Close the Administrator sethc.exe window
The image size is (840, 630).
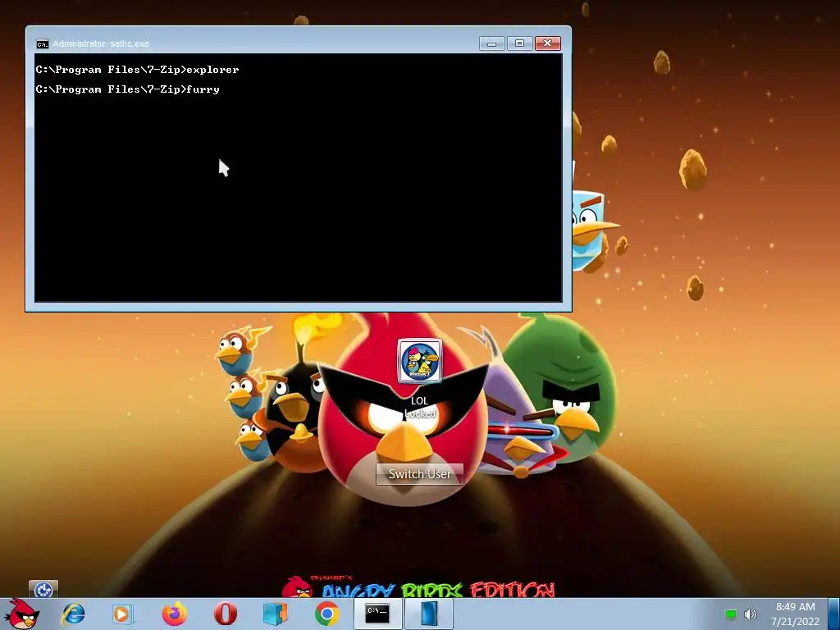coord(547,43)
